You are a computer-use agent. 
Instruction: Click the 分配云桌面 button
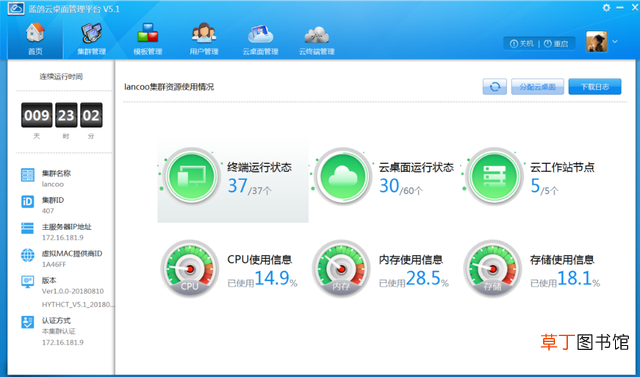[538, 86]
